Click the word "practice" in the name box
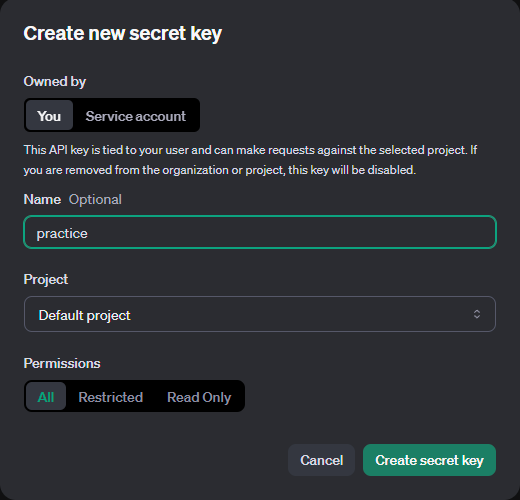The image size is (520, 500). 62,234
